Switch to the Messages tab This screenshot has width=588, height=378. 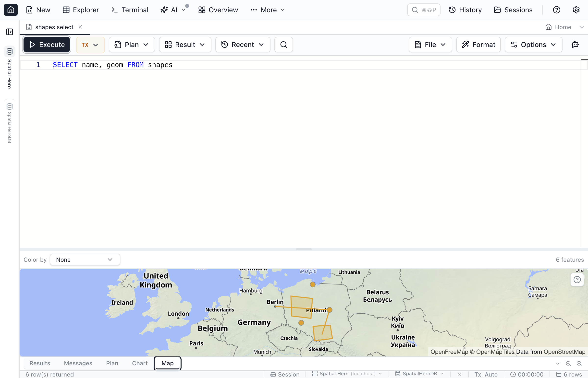tap(78, 363)
